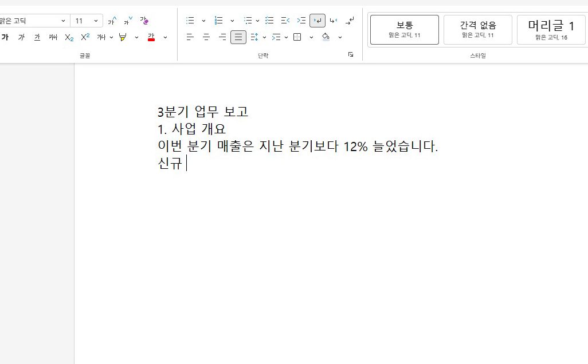Toggle subscript formatting

[x=69, y=37]
